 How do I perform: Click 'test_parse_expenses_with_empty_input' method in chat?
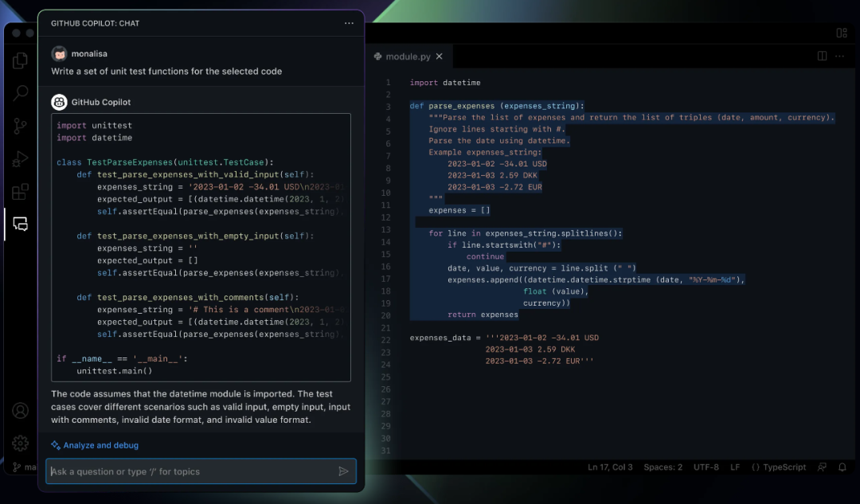click(188, 236)
